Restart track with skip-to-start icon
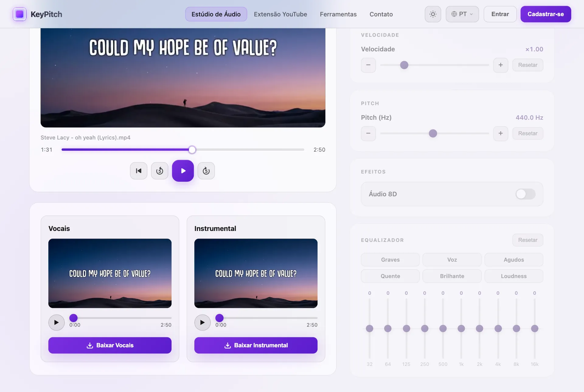Viewport: 584px width, 392px height. click(x=139, y=171)
